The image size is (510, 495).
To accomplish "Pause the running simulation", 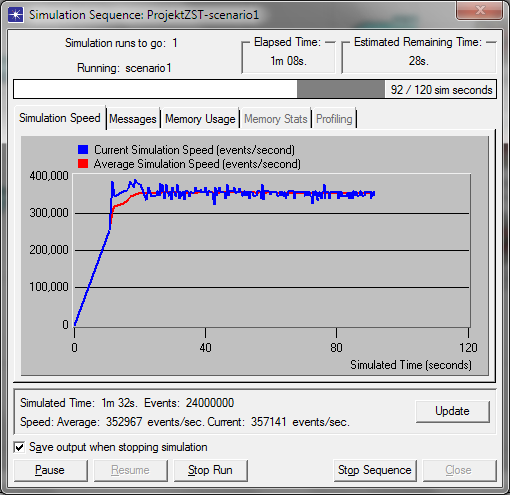I will point(50,470).
